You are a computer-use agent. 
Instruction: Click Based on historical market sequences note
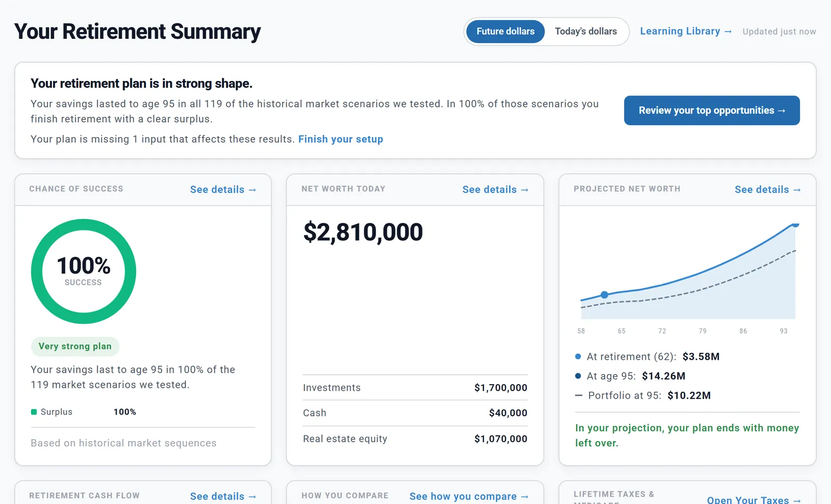(x=124, y=443)
